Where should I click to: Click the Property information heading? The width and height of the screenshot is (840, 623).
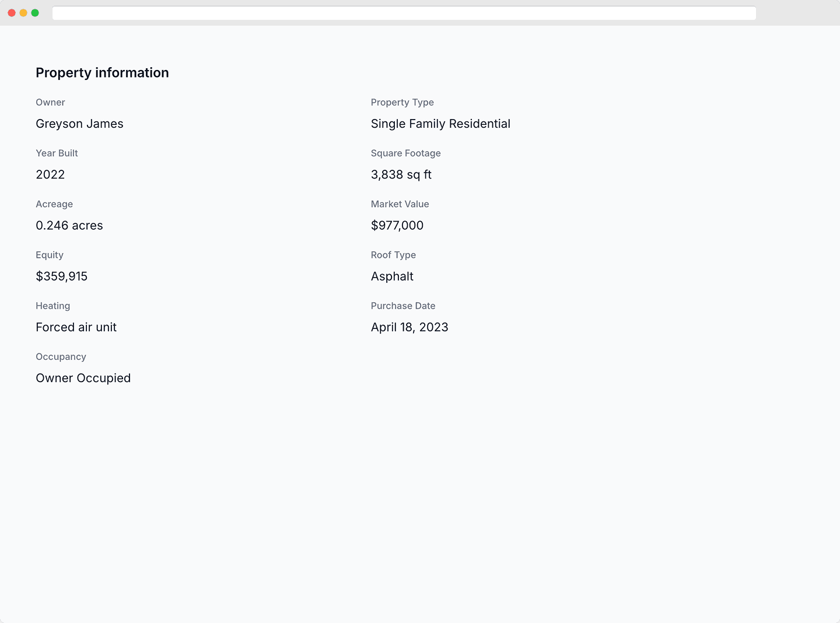pos(102,73)
